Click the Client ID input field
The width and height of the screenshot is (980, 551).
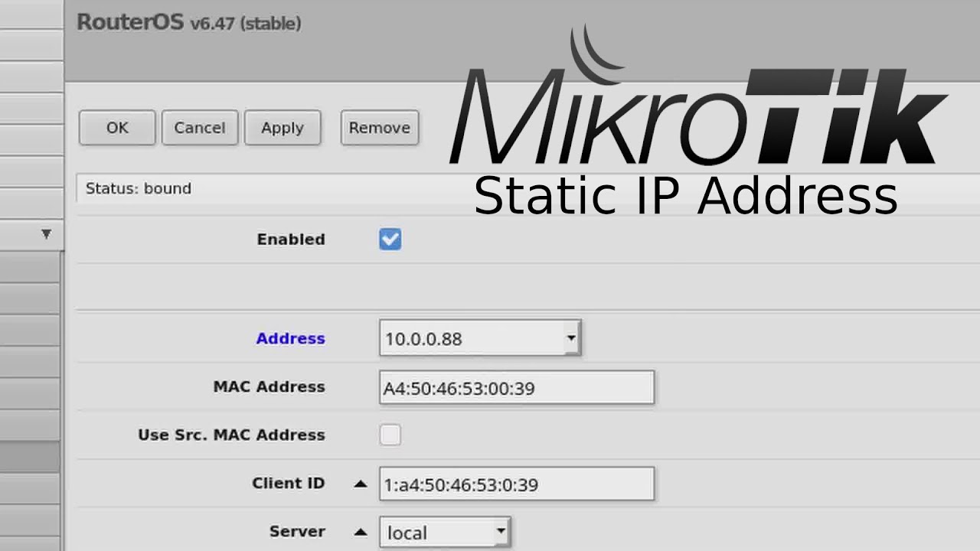pyautogui.click(x=517, y=484)
